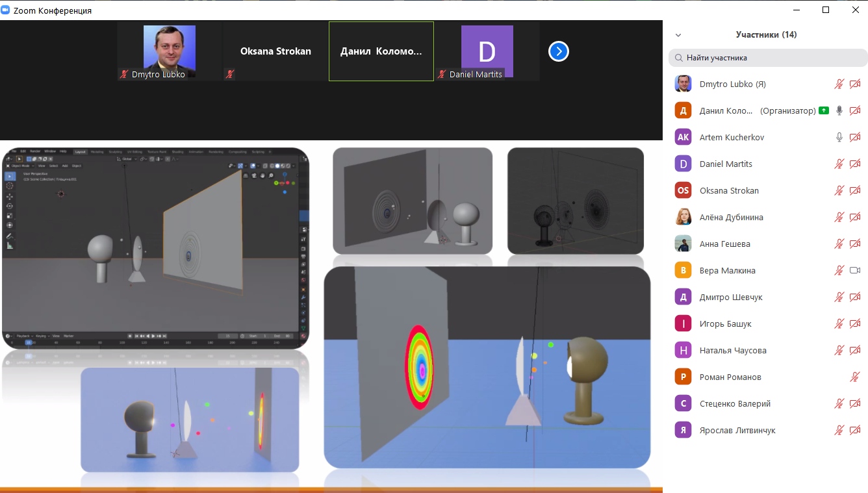
Task: Click the purple Я avatar of Ярослав Литвинчук
Action: point(683,430)
